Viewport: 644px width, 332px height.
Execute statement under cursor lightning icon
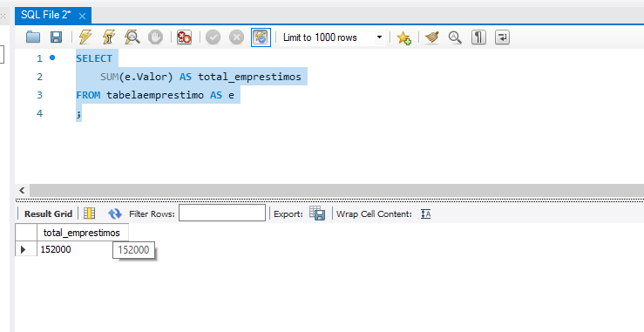[109, 37]
